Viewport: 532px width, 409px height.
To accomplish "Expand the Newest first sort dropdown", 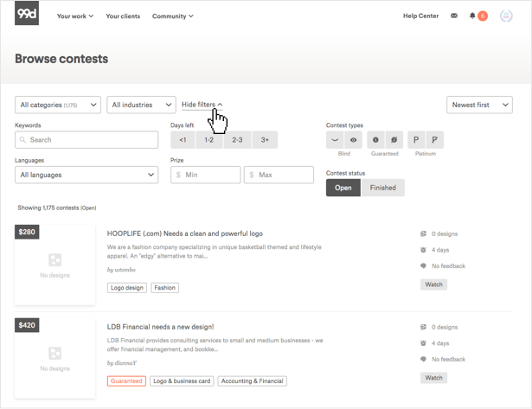I will tap(479, 105).
